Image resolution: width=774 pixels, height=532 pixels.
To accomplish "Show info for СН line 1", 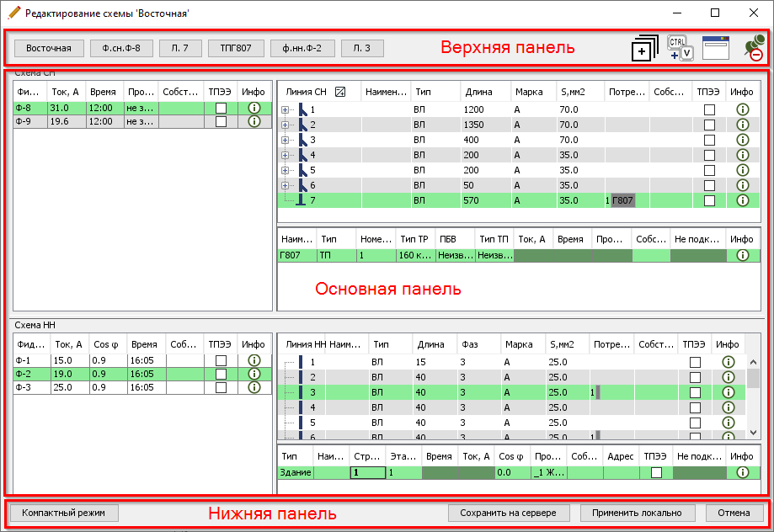I will pyautogui.click(x=742, y=109).
